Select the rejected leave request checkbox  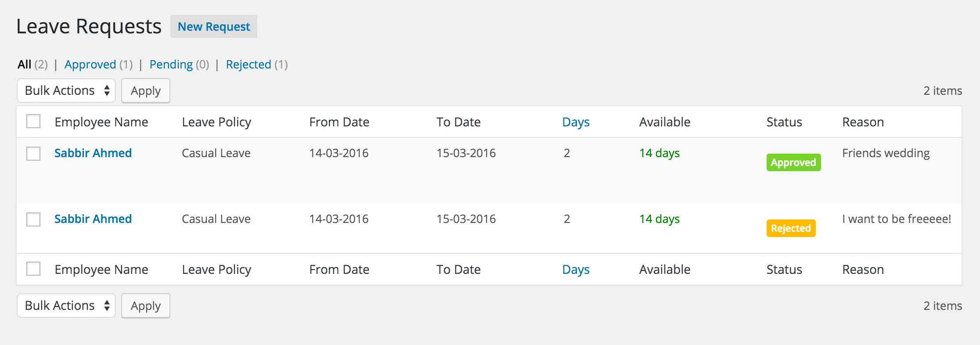[x=33, y=219]
